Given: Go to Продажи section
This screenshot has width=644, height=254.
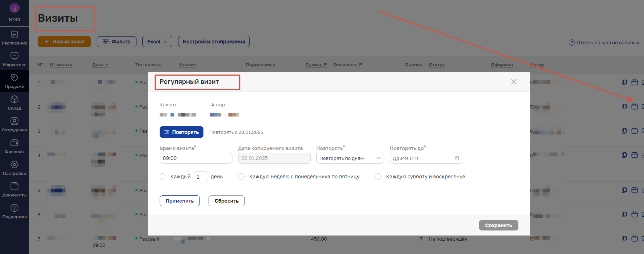Looking at the screenshot, I should coord(14,81).
